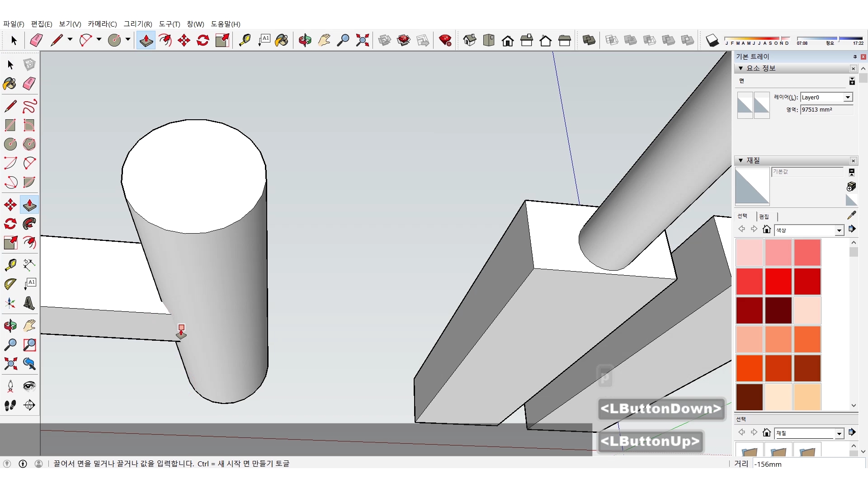
Task: Select the Protractor tool in left toolbar
Action: 10,284
